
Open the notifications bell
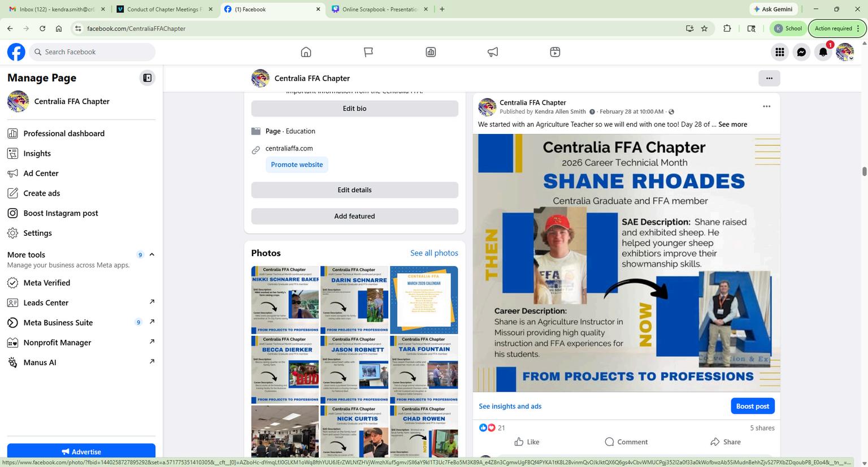point(823,52)
